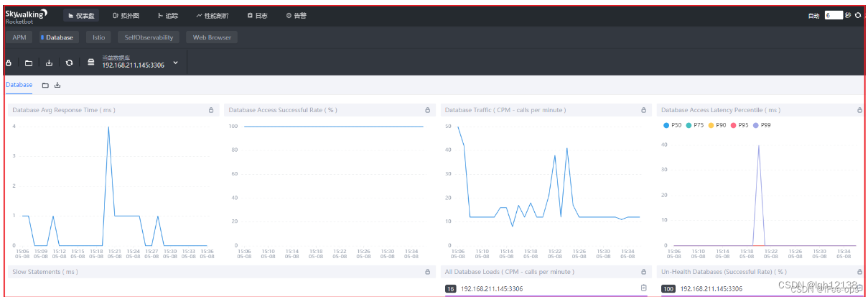Open the 追踪 trace menu

coord(168,16)
